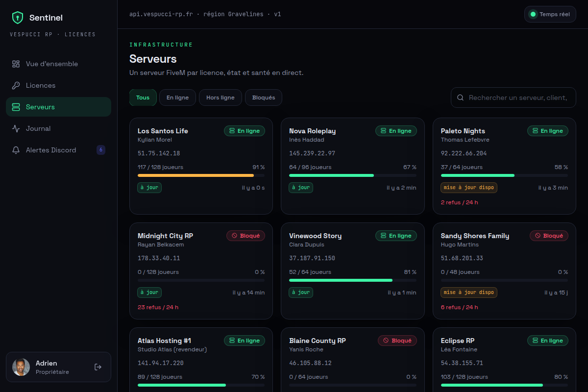This screenshot has width=588, height=392.
Task: Go to the Licences section
Action: [x=58, y=85]
